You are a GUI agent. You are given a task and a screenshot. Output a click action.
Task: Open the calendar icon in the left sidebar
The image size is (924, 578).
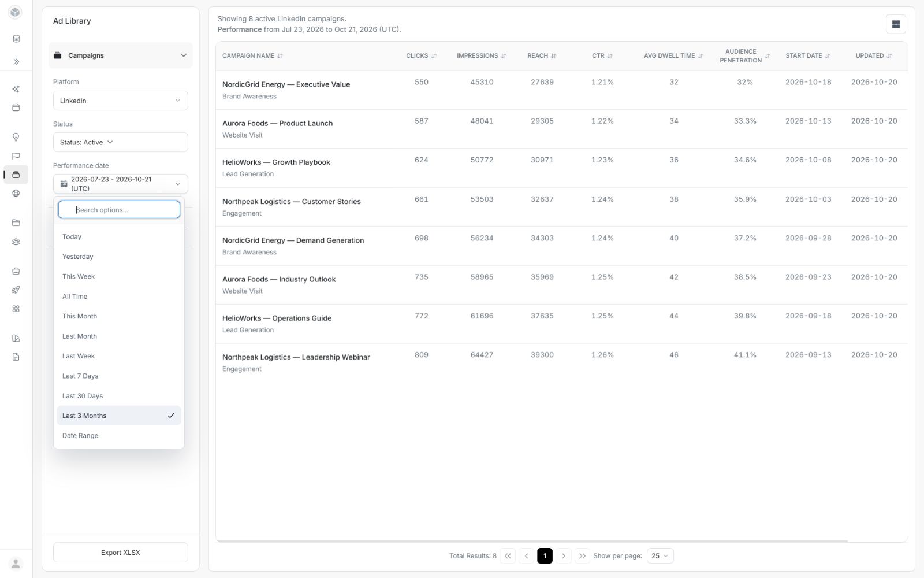16,108
